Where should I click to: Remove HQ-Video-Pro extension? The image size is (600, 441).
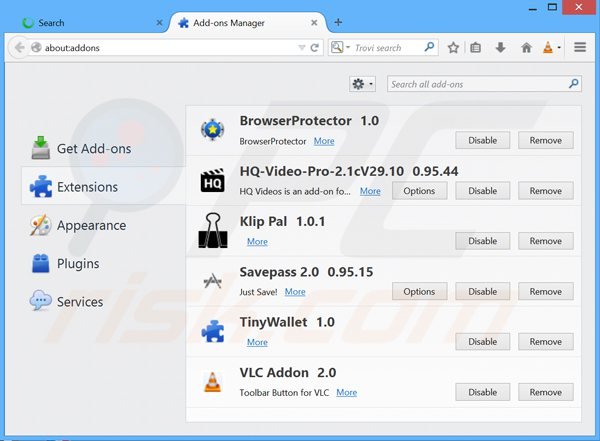click(x=546, y=191)
